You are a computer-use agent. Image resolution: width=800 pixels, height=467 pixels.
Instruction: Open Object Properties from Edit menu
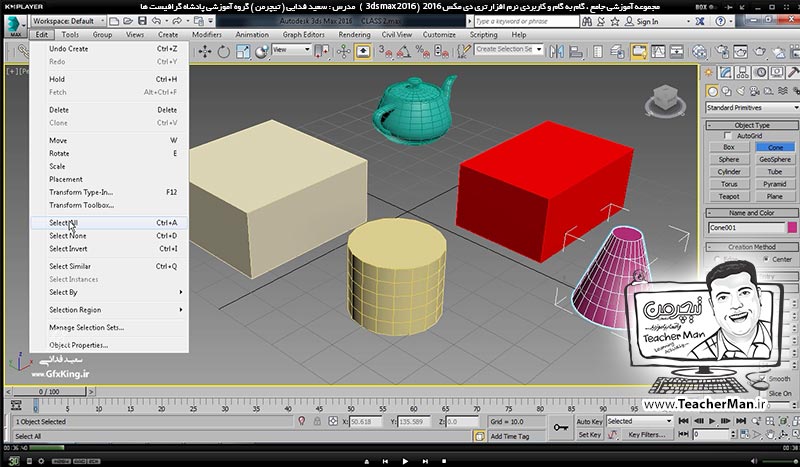[109, 345]
